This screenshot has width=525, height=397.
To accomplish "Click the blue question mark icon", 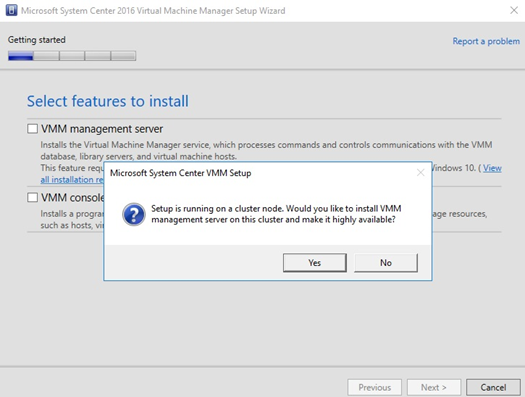I will (x=134, y=214).
